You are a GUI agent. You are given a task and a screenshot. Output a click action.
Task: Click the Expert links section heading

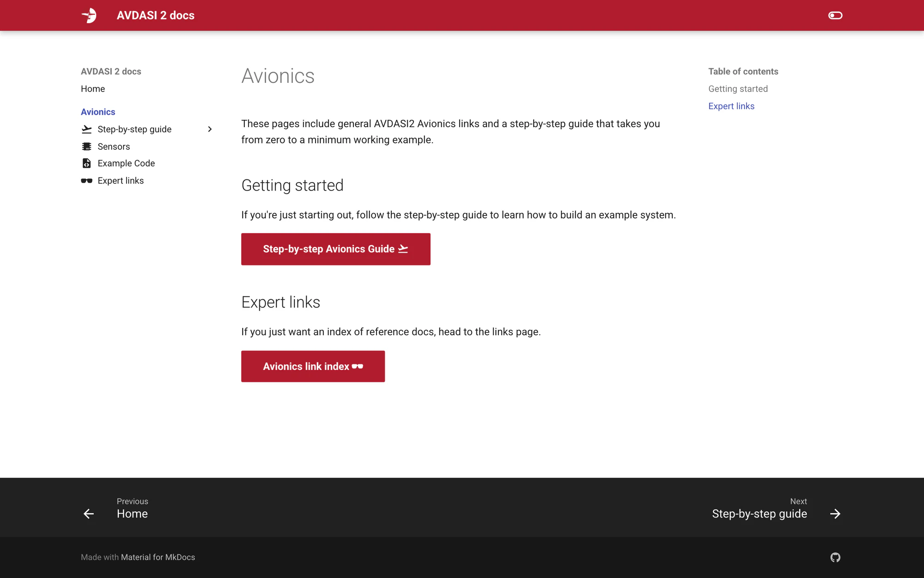(x=280, y=302)
